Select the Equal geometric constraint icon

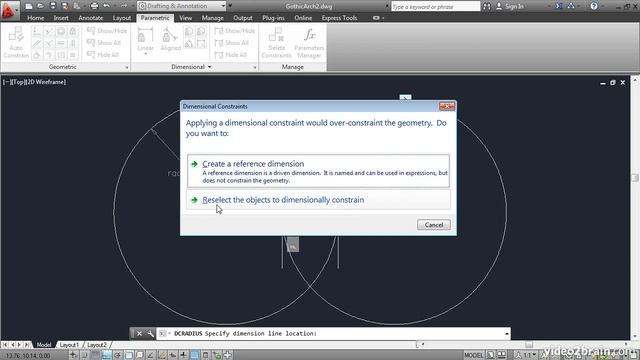(x=73, y=55)
